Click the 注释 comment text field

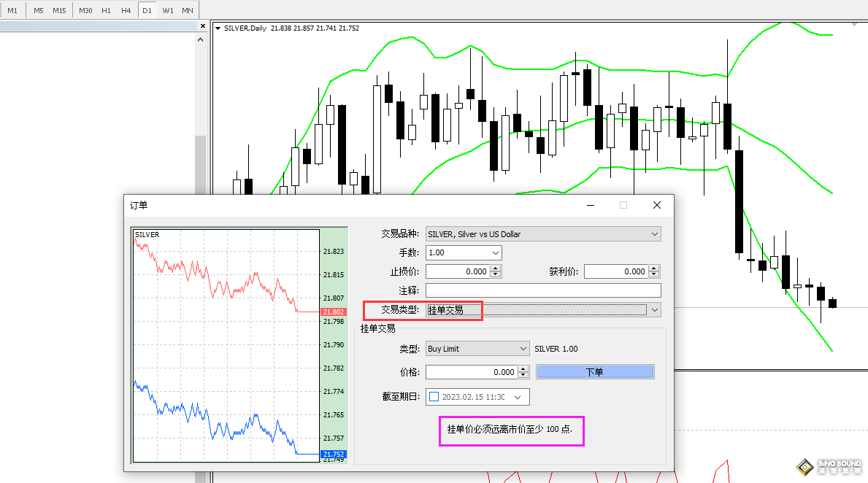(x=542, y=290)
